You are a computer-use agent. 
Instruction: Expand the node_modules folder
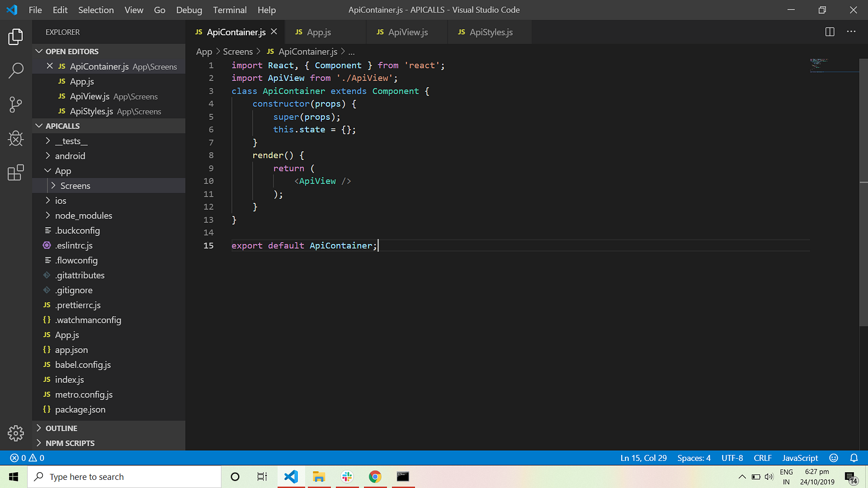tap(108, 215)
